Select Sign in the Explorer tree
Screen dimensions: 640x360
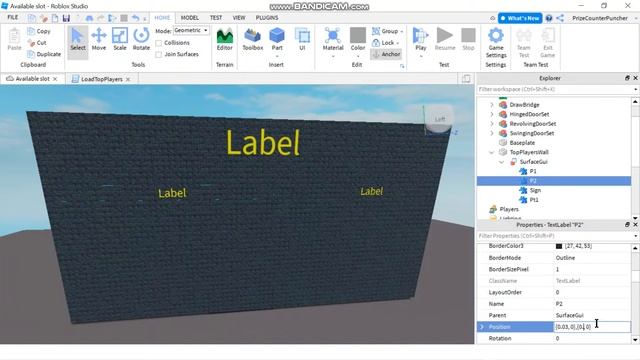coord(535,190)
